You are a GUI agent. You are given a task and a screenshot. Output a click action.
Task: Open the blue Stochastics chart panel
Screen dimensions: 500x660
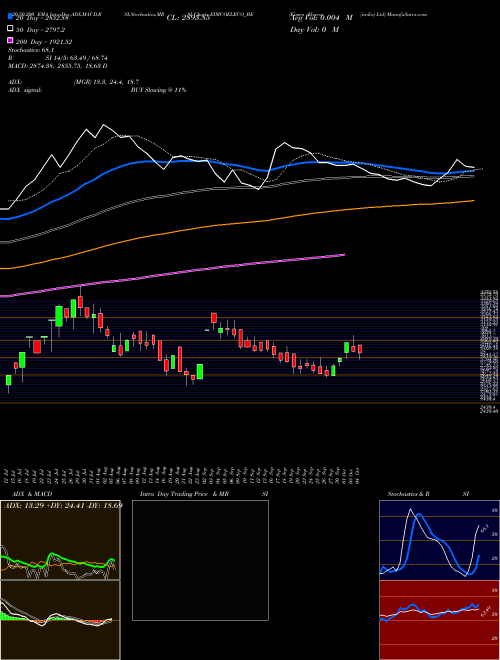tap(439, 540)
